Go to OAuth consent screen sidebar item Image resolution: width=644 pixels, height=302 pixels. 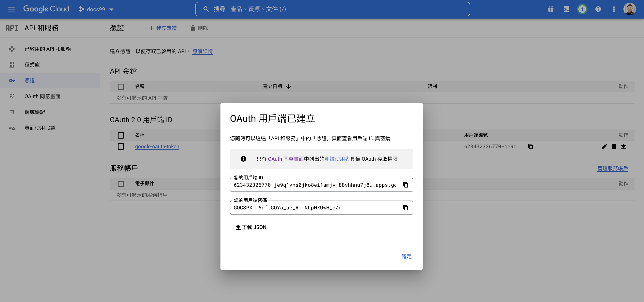(x=42, y=96)
